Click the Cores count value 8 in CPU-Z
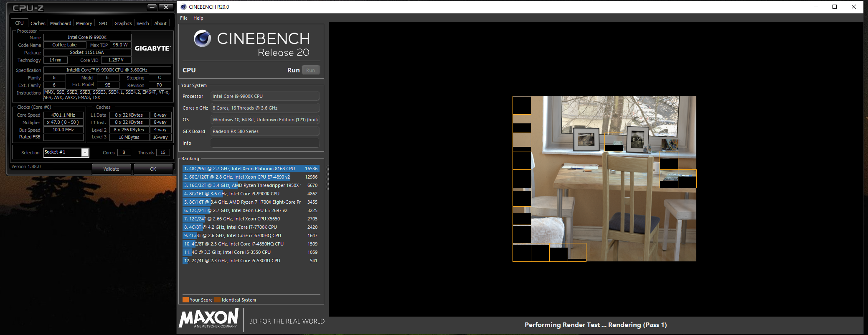The width and height of the screenshot is (868, 335). tap(124, 153)
